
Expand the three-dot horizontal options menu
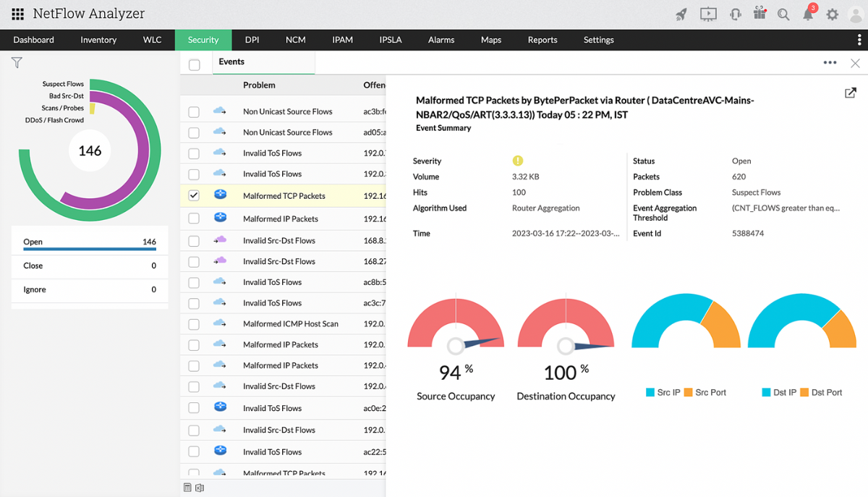pyautogui.click(x=830, y=63)
